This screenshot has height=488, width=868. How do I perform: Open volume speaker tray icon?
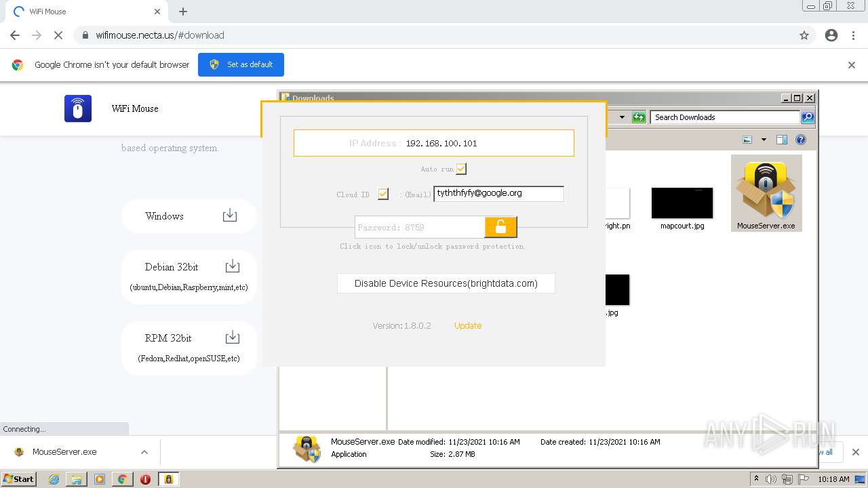click(x=771, y=479)
